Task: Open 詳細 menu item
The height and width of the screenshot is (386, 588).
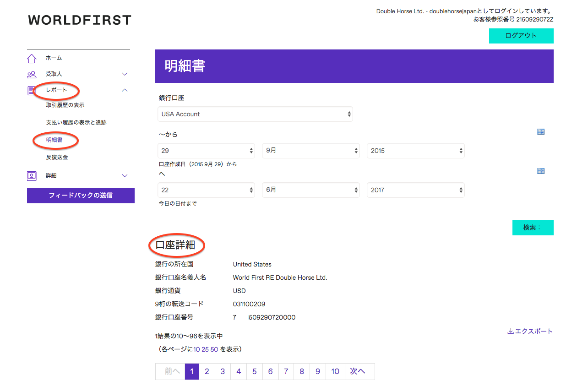Action: (x=51, y=176)
